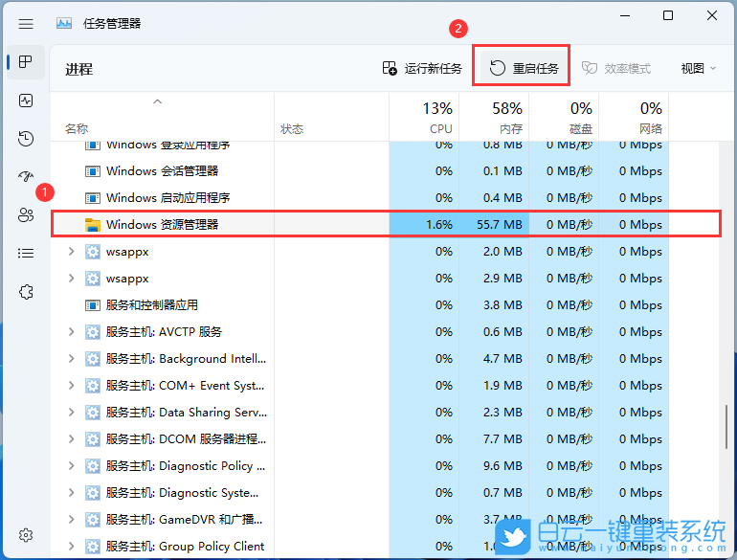Viewport: 737px width, 560px height.
Task: Click the 效率模式 button
Action: pyautogui.click(x=616, y=69)
